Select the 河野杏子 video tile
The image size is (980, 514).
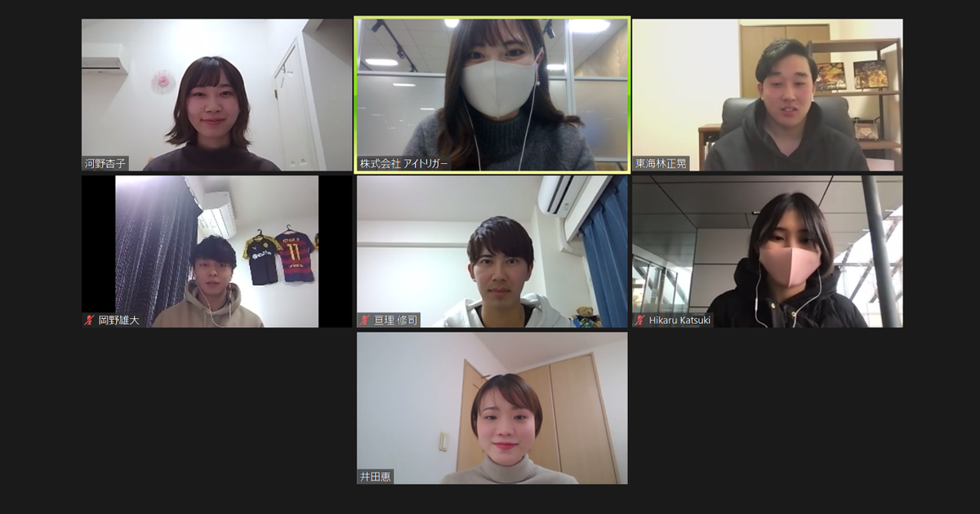(216, 95)
